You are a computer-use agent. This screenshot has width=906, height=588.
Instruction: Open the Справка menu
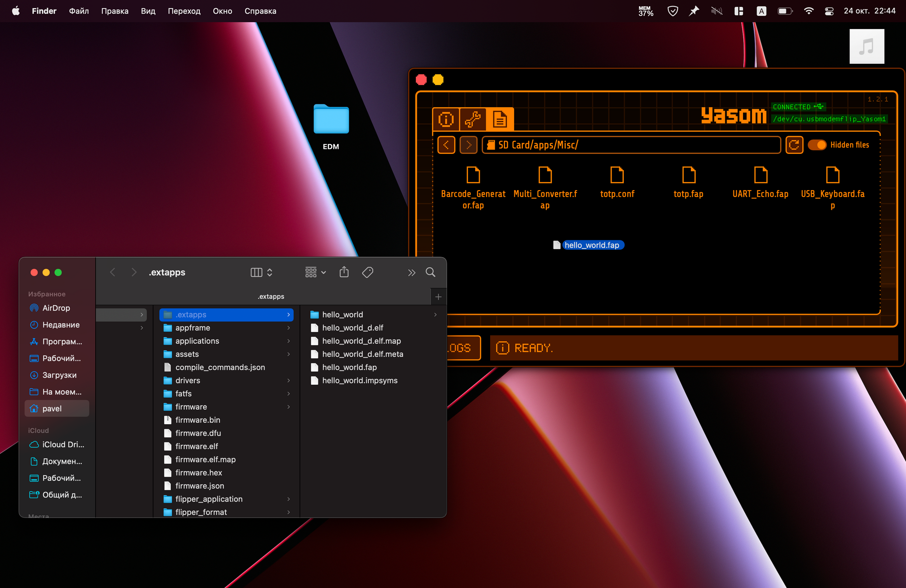(x=260, y=11)
